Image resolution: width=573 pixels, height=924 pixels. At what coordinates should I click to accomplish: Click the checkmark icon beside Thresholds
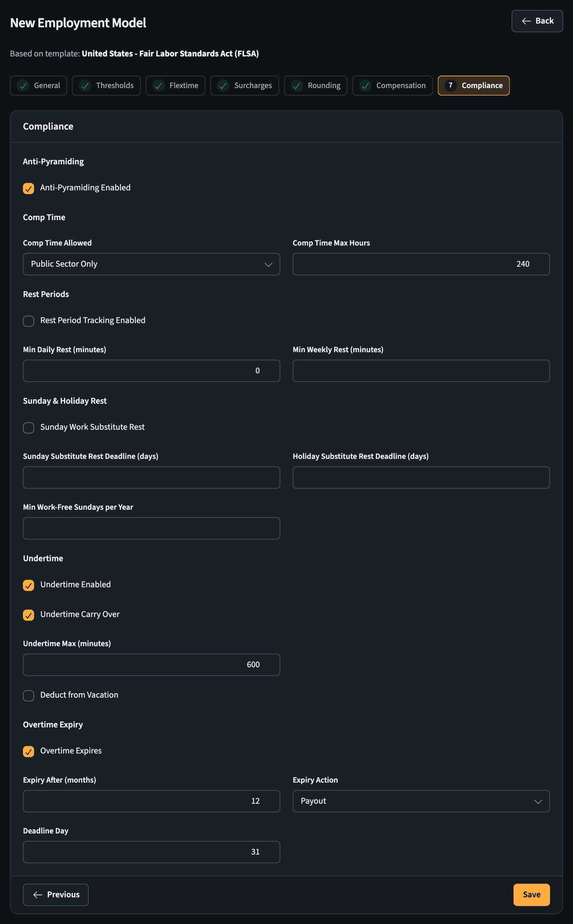click(x=85, y=86)
